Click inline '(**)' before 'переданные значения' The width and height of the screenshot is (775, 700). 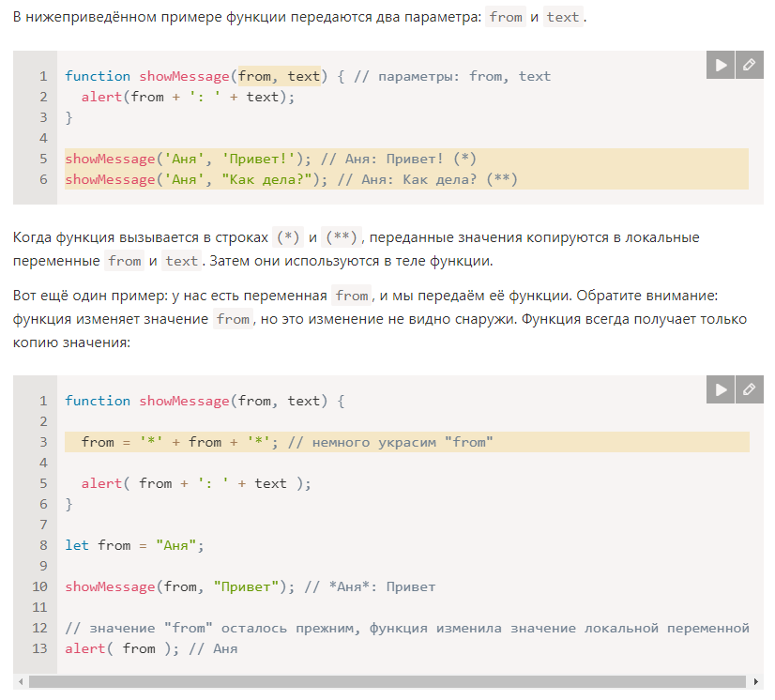(342, 237)
